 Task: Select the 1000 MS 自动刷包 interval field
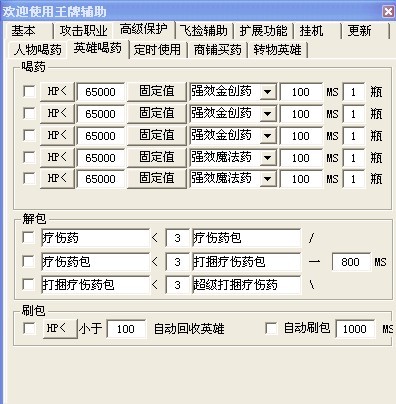point(355,329)
